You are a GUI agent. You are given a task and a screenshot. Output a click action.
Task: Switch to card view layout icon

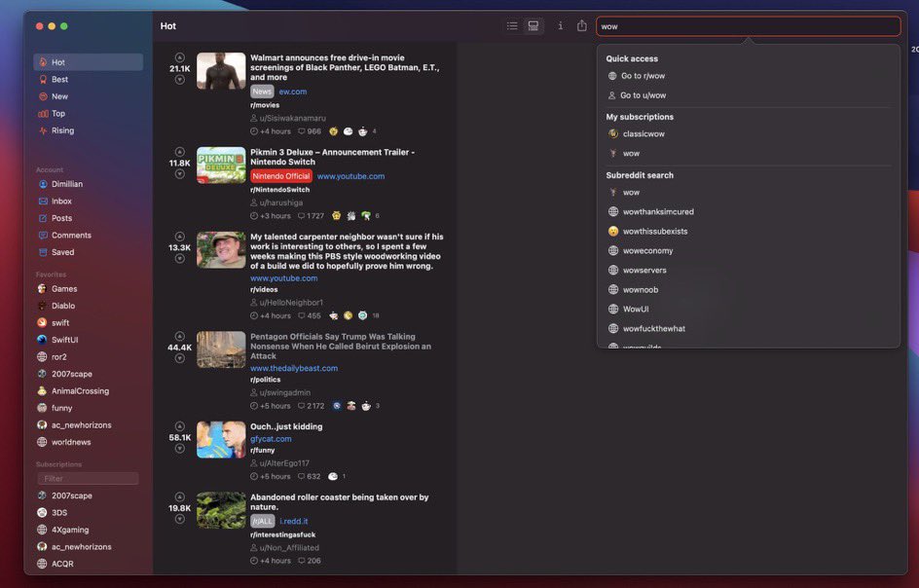(533, 25)
